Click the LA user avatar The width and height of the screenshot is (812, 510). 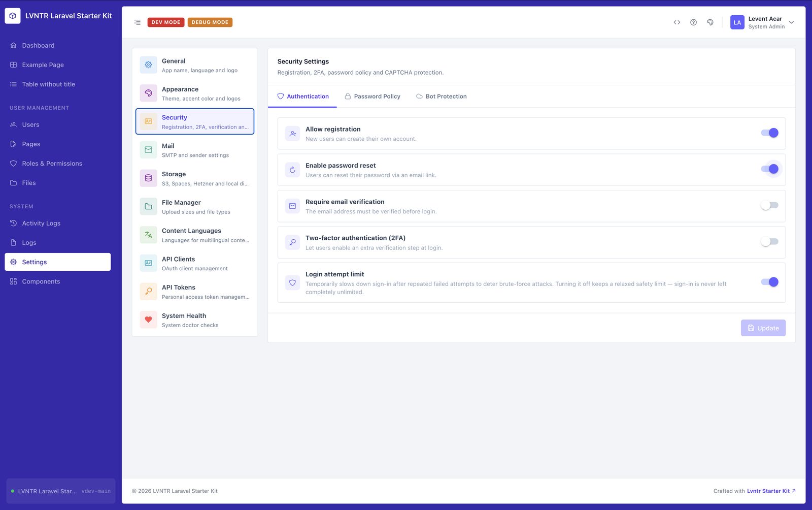click(737, 22)
